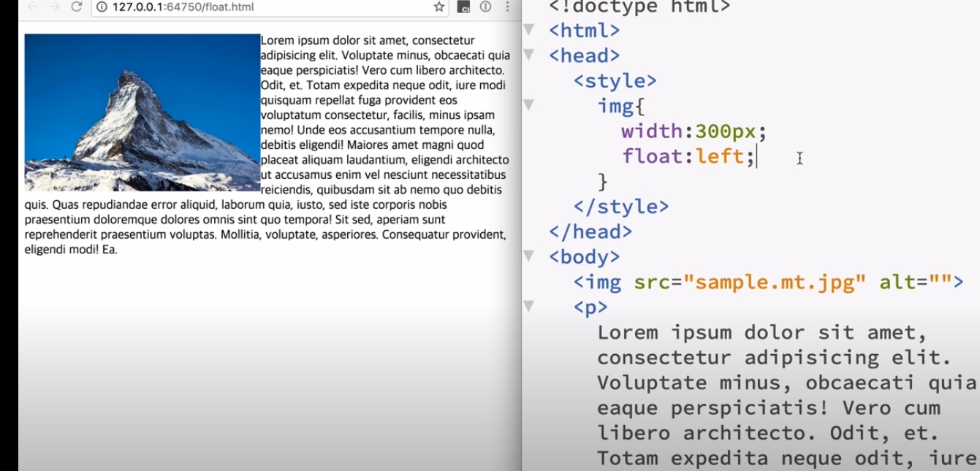Fold the img{ CSS rule block
Screen dimensions: 980x471
coord(529,105)
